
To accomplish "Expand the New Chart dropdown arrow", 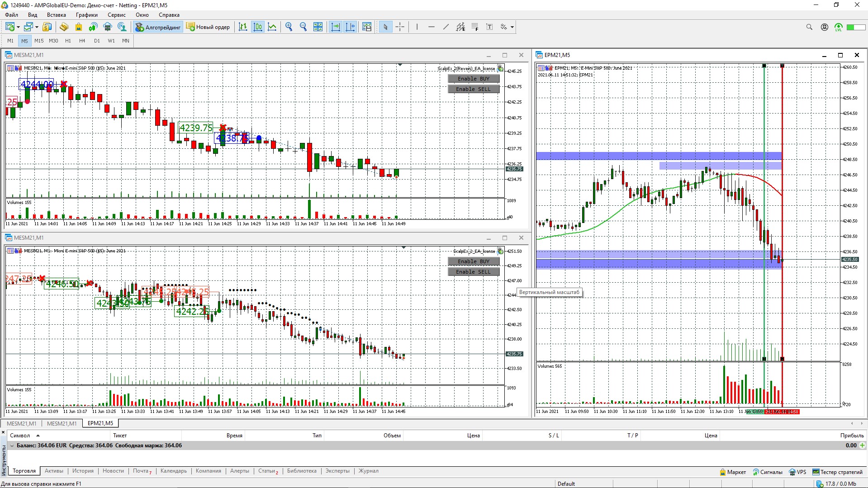I will [18, 27].
